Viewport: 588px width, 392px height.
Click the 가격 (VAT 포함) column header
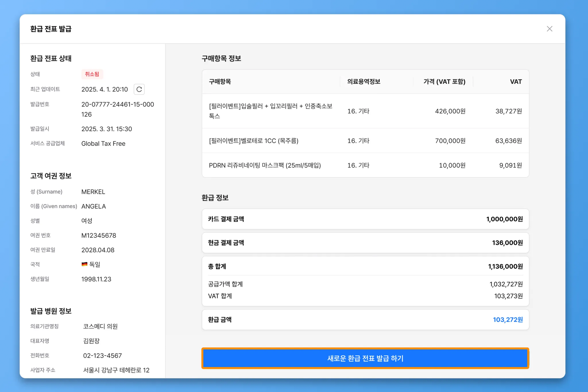tap(444, 82)
